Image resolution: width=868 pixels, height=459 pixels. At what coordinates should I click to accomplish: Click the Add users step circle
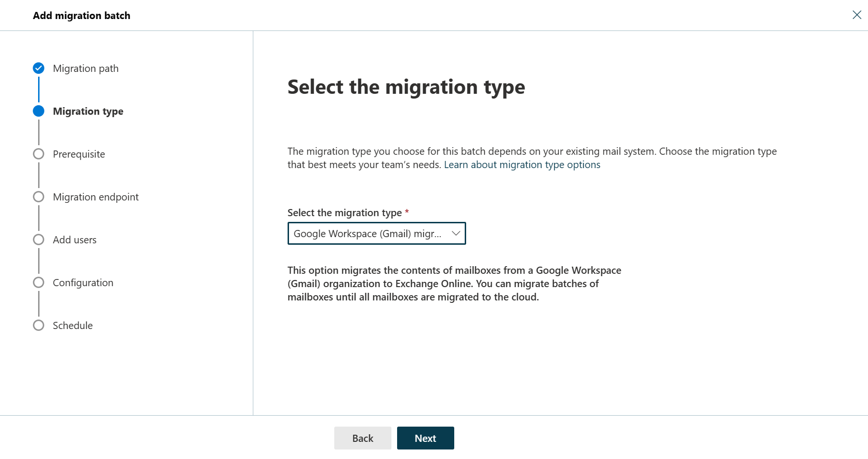coord(39,239)
